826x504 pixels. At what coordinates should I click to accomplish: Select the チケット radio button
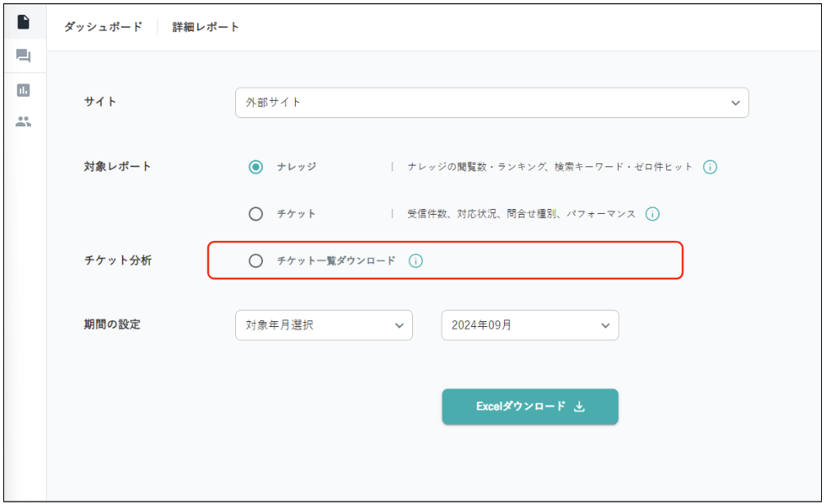[x=256, y=214]
